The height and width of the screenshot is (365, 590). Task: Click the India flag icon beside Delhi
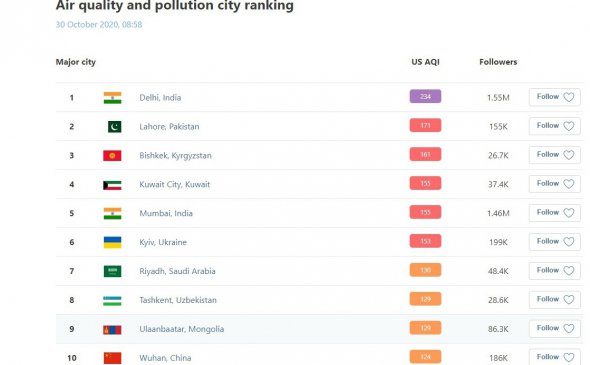(112, 98)
